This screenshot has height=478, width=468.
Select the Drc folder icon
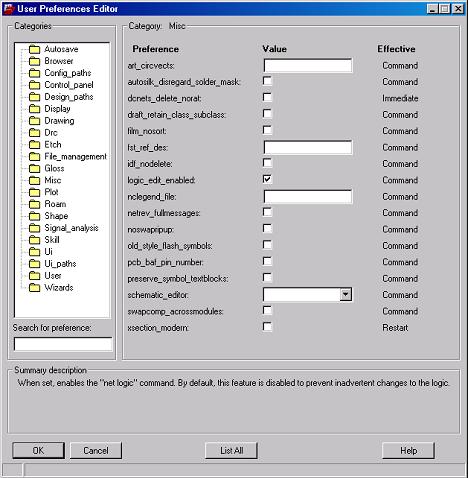coord(34,133)
